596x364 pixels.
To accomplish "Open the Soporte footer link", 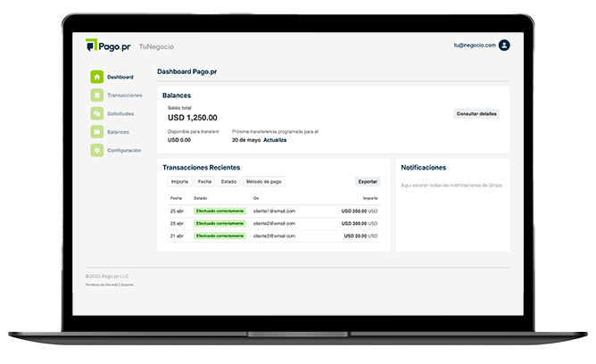I will click(x=127, y=284).
